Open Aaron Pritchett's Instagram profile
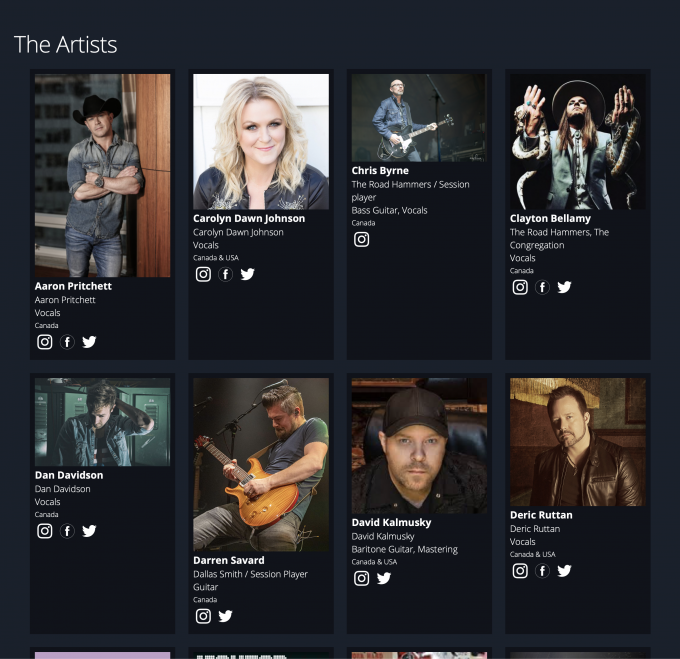Viewport: 680px width, 659px height. click(45, 342)
